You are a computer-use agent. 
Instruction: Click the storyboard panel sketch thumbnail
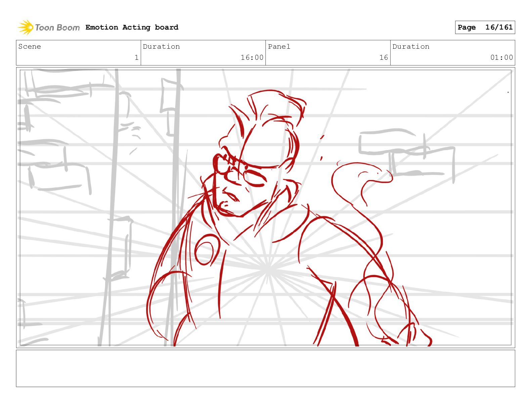[x=265, y=208]
